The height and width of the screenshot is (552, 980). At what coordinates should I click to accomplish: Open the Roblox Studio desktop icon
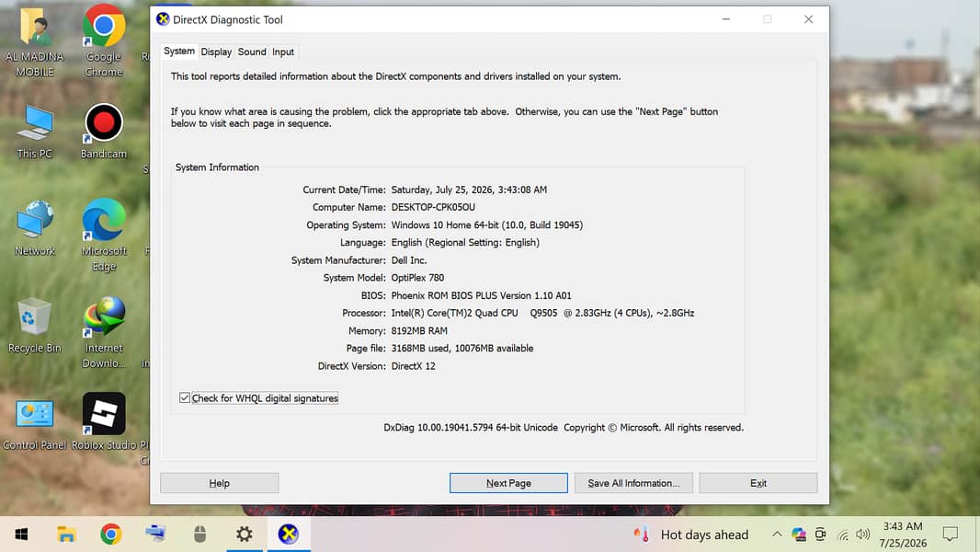[104, 420]
